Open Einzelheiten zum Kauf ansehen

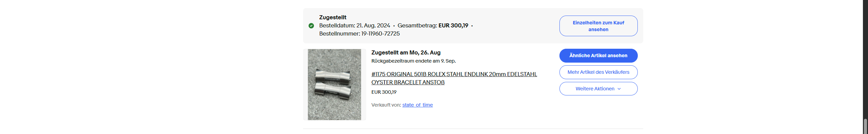598,26
